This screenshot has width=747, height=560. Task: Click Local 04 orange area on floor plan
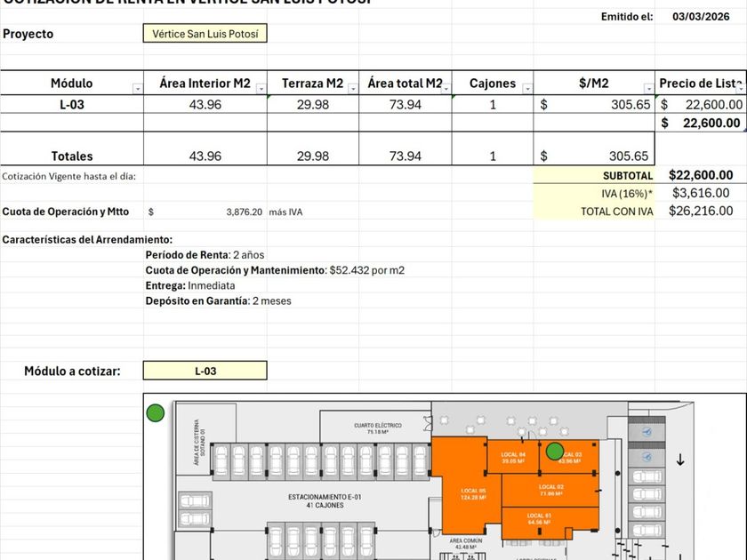[512, 458]
